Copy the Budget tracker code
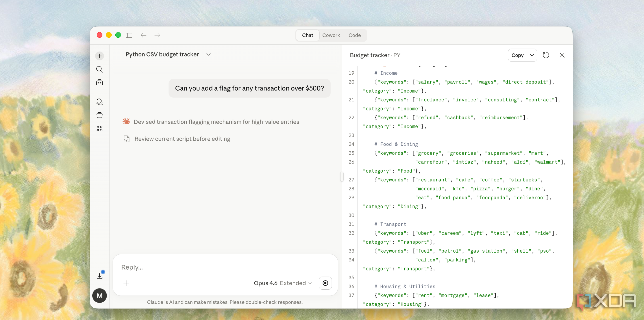Viewport: 644px width, 320px height. [x=517, y=55]
